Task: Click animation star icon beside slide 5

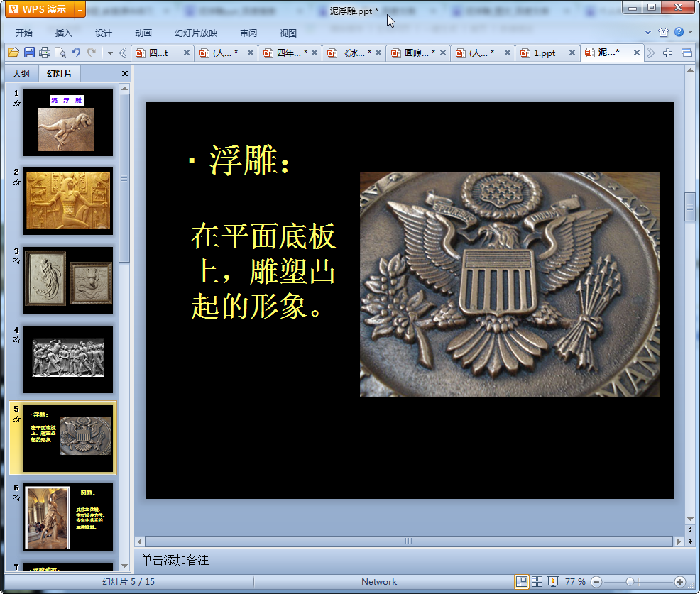Action: [x=16, y=419]
